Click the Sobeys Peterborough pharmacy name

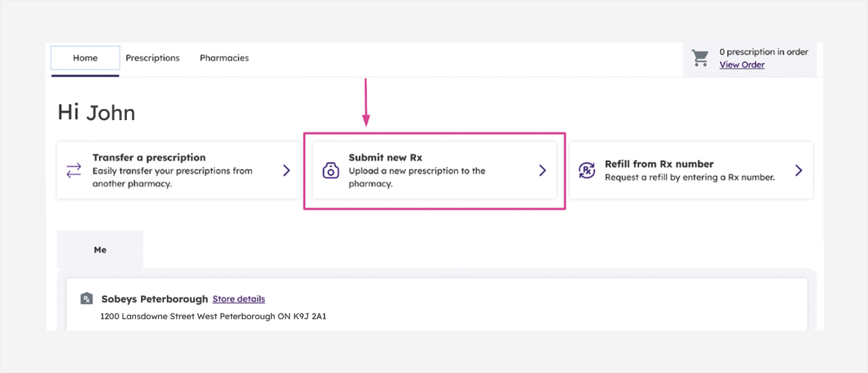click(x=154, y=299)
